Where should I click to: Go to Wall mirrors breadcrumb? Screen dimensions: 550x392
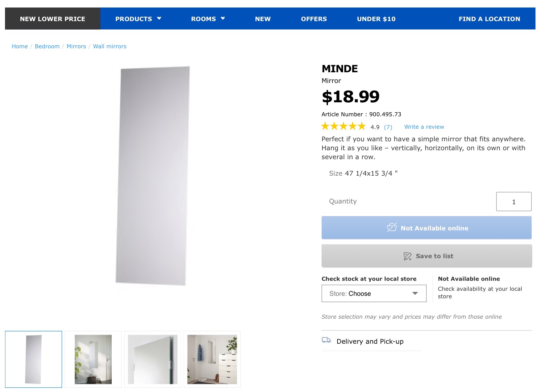coord(110,46)
